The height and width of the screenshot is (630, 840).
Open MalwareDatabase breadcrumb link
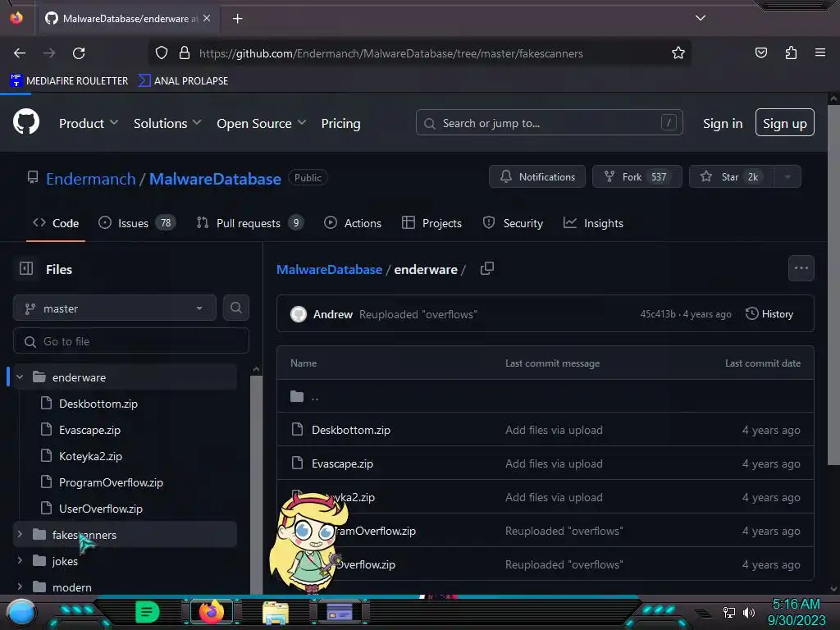329,269
